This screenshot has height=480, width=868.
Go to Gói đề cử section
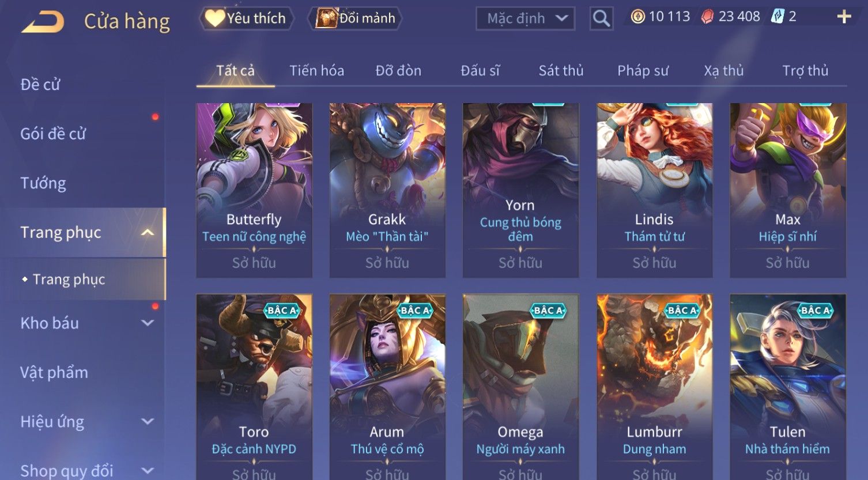53,134
